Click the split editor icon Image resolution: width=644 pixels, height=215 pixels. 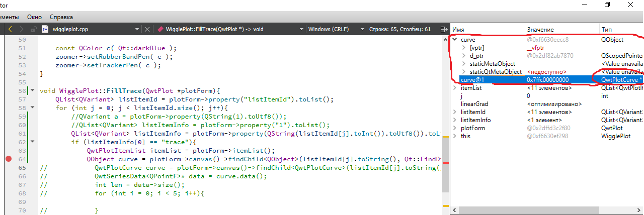point(443,30)
